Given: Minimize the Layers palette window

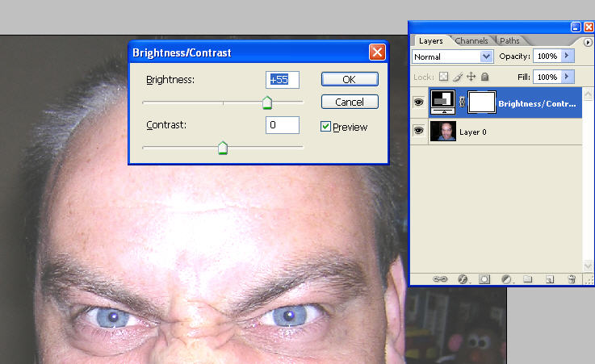Looking at the screenshot, I should [x=576, y=27].
